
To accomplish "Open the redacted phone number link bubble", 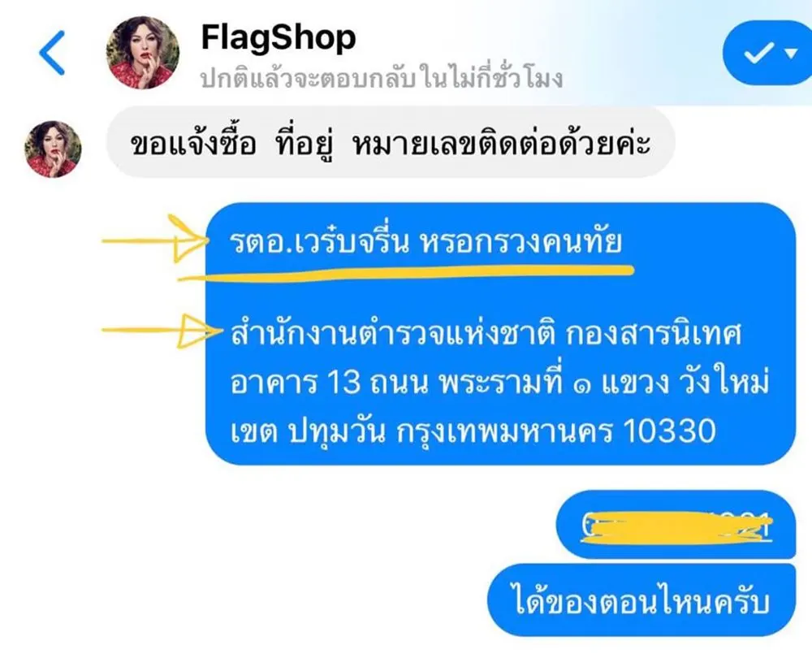I will pos(676,524).
